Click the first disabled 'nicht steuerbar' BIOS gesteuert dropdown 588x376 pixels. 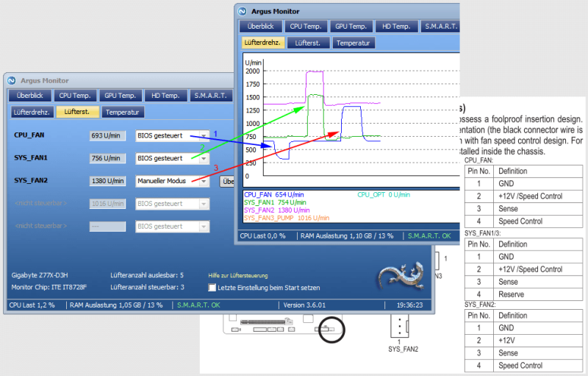[x=173, y=204]
